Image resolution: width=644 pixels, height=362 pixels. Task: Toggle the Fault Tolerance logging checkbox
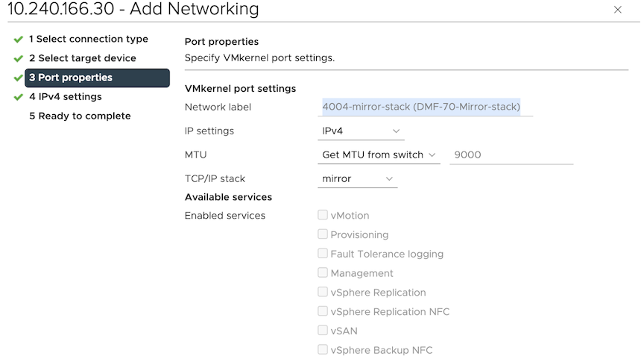323,253
